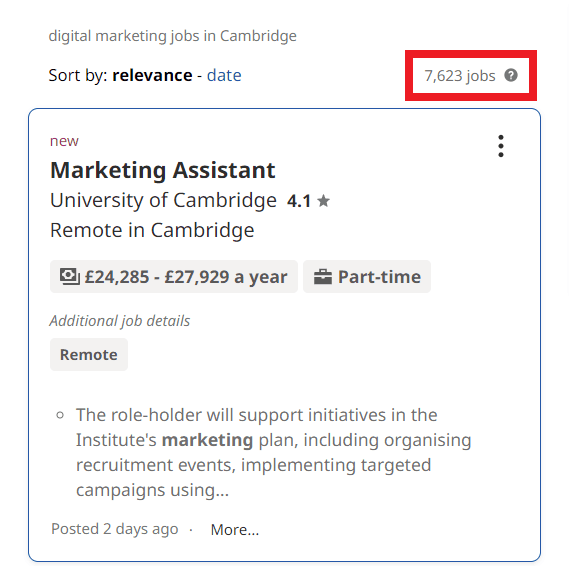The image size is (569, 566).
Task: Click the banknote salary icon
Action: pyautogui.click(x=70, y=277)
